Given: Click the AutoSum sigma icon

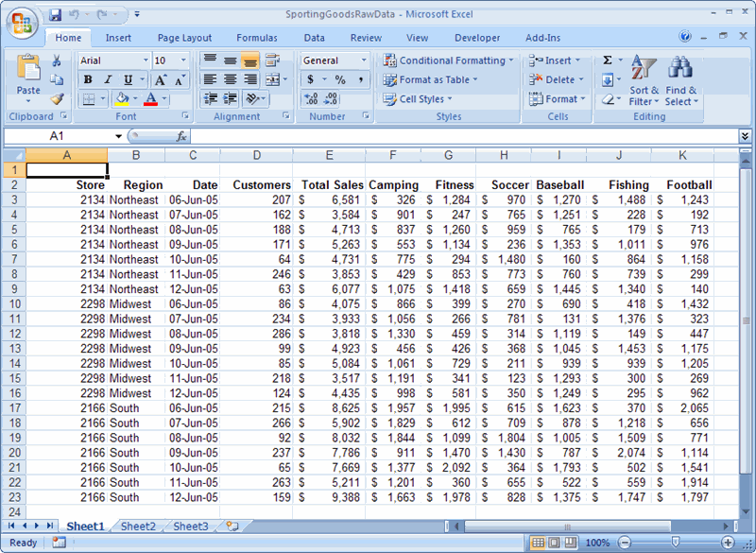Looking at the screenshot, I should click(608, 60).
